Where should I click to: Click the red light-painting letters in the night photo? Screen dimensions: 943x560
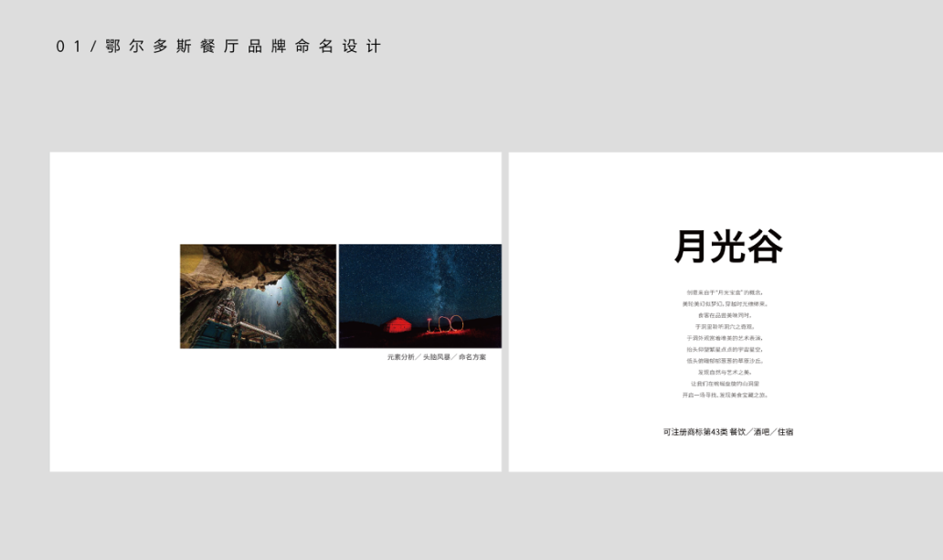pos(446,323)
